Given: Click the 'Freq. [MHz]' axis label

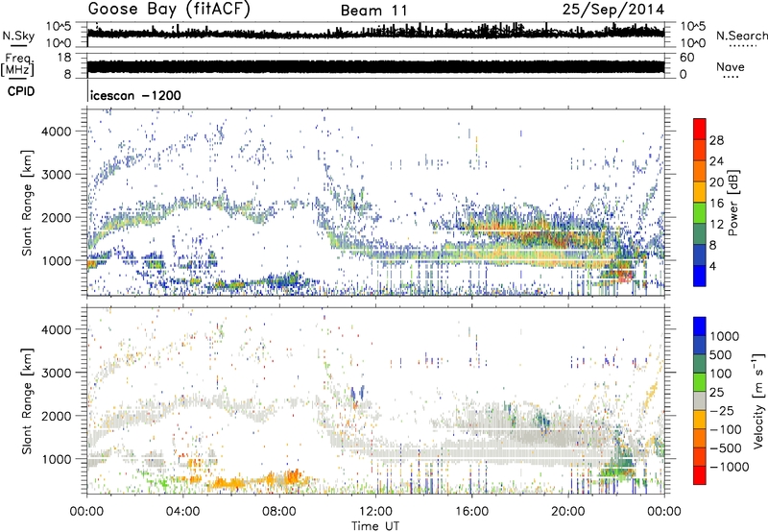Looking at the screenshot, I should (17, 64).
